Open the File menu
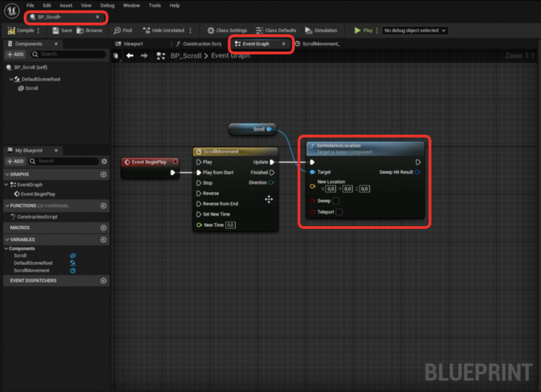The width and height of the screenshot is (541, 392). point(31,6)
